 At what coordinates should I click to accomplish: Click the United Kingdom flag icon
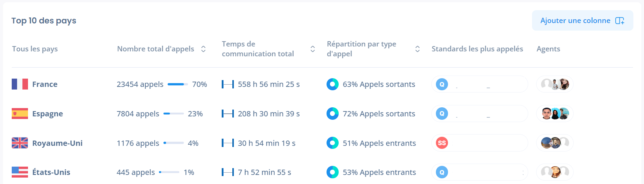(x=20, y=143)
